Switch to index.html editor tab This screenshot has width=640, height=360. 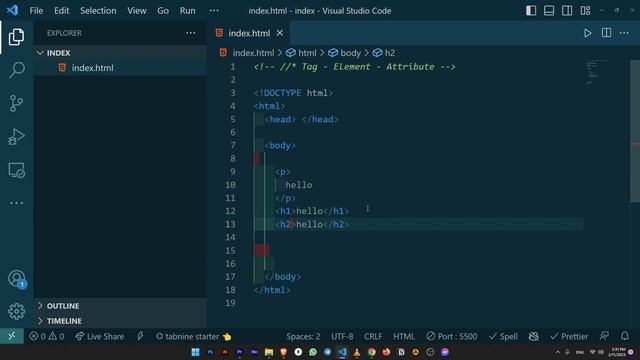pos(249,33)
